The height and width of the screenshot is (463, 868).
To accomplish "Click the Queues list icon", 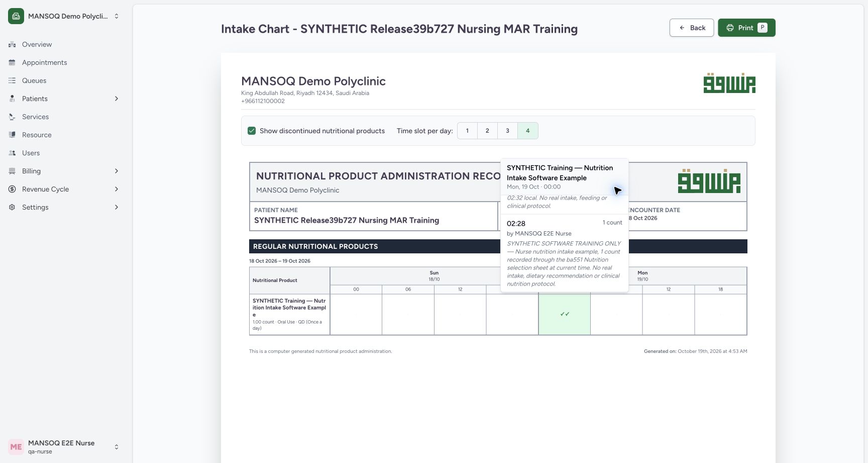I will click(x=12, y=80).
